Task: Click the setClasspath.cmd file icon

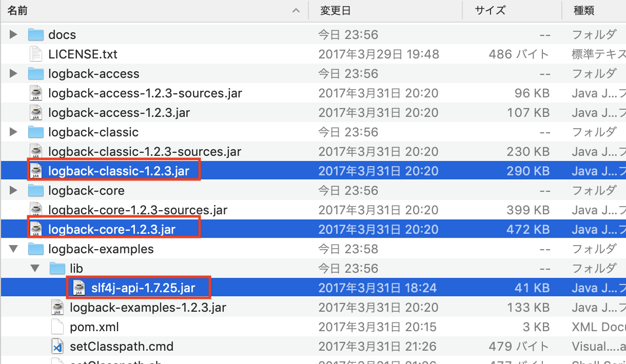Action: [57, 347]
